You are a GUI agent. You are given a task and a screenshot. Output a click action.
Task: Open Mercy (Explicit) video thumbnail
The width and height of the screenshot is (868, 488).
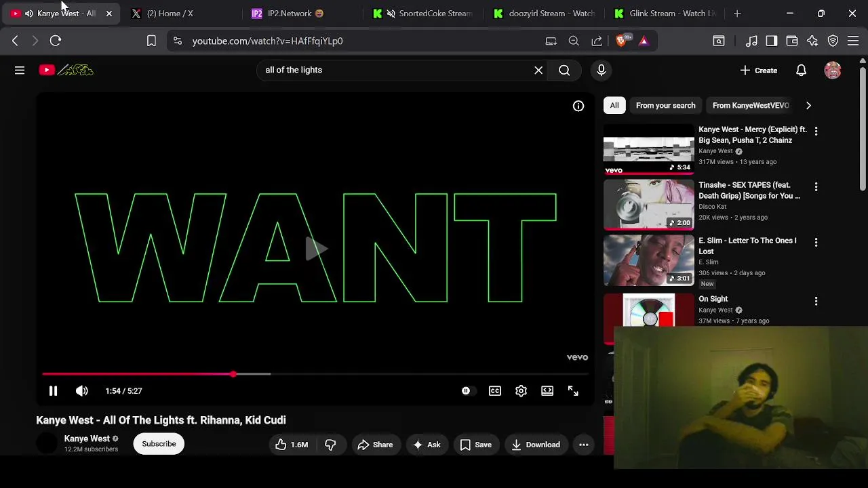pos(649,150)
